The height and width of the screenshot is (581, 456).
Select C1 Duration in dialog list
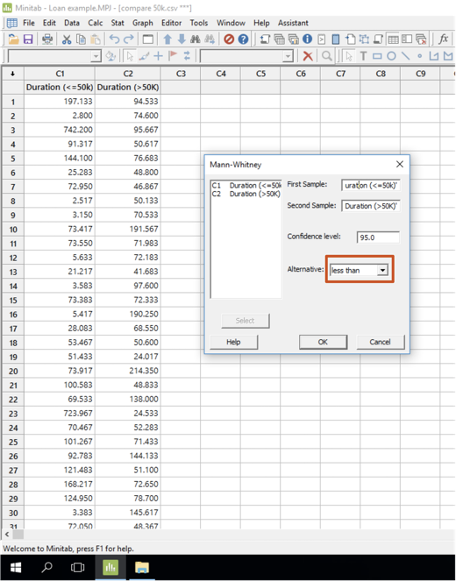pos(246,185)
